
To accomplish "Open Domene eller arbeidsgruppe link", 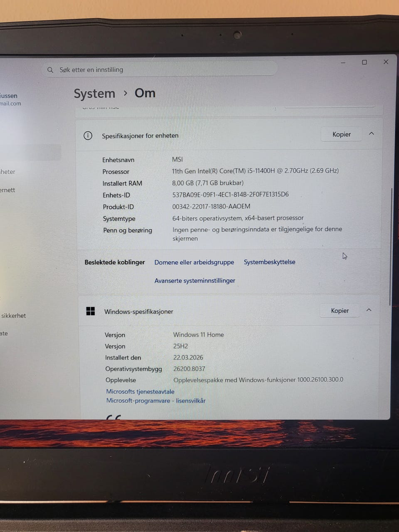I will tap(194, 262).
